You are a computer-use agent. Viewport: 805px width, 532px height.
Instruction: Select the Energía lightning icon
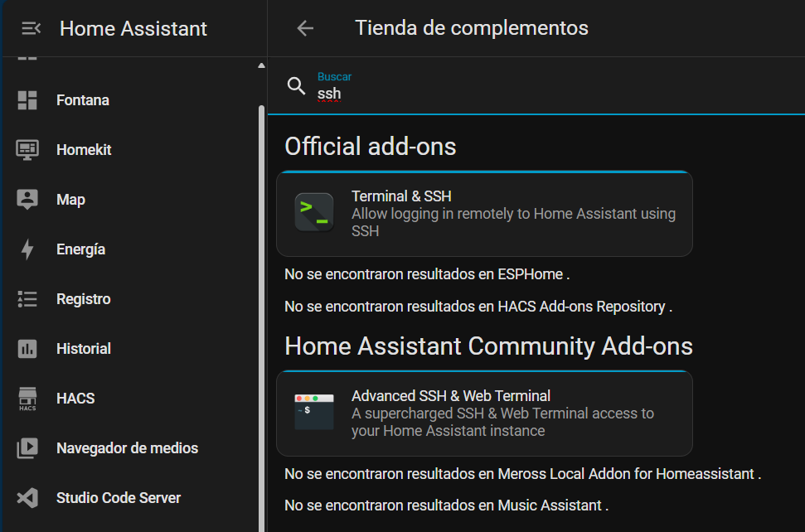28,249
